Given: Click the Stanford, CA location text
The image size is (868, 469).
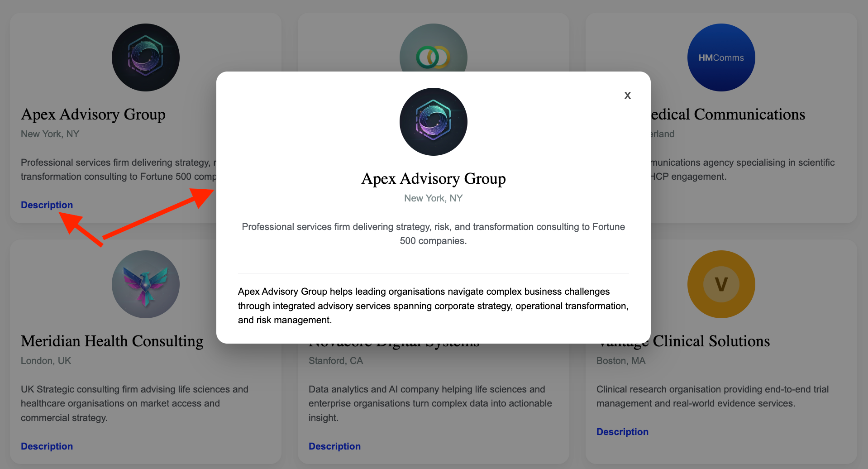Looking at the screenshot, I should point(336,361).
